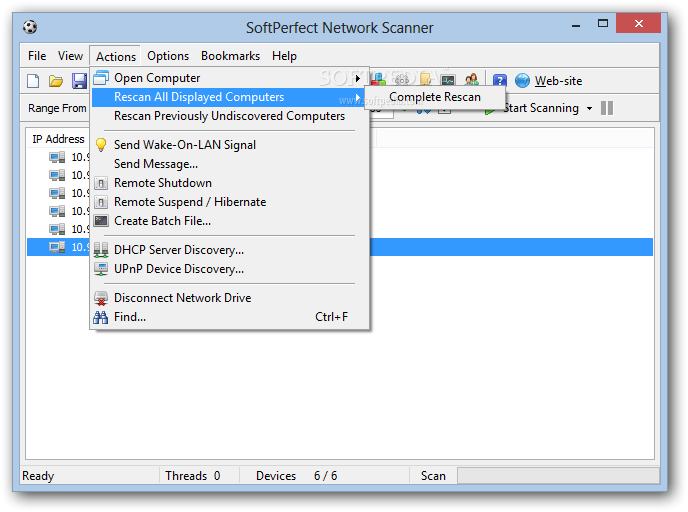Click the UPnP Device Discovery icon
Image resolution: width=688 pixels, height=512 pixels.
pos(101,269)
